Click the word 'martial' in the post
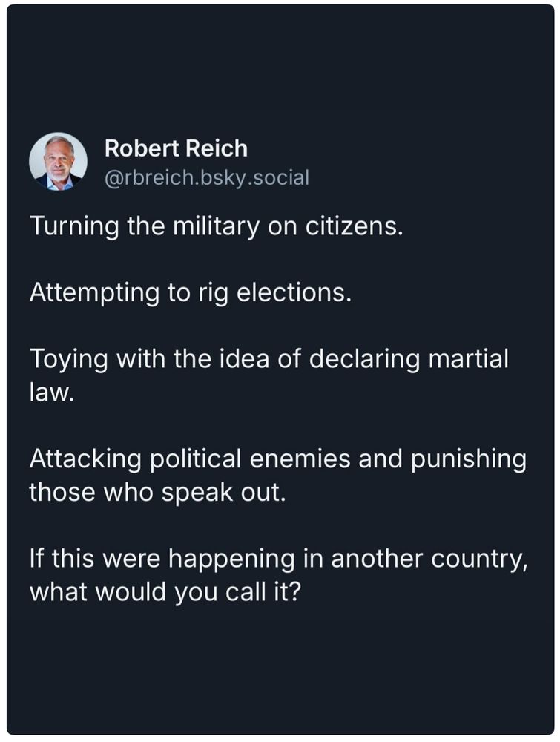 [468, 358]
